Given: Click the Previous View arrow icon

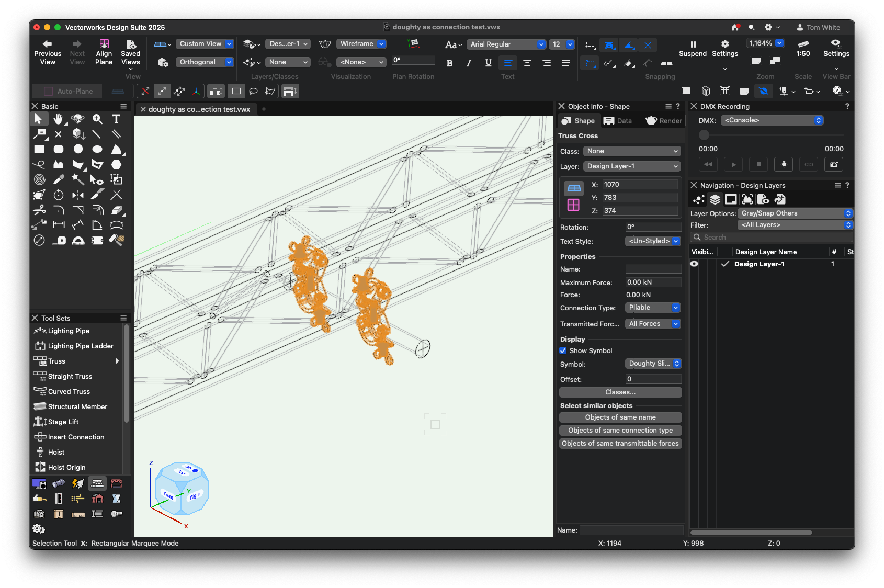Looking at the screenshot, I should pos(47,44).
